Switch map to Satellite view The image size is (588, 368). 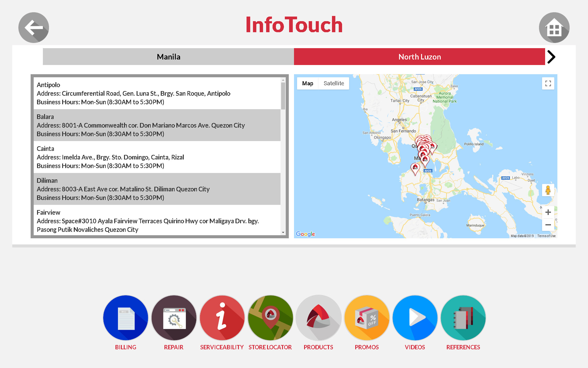[x=334, y=83]
